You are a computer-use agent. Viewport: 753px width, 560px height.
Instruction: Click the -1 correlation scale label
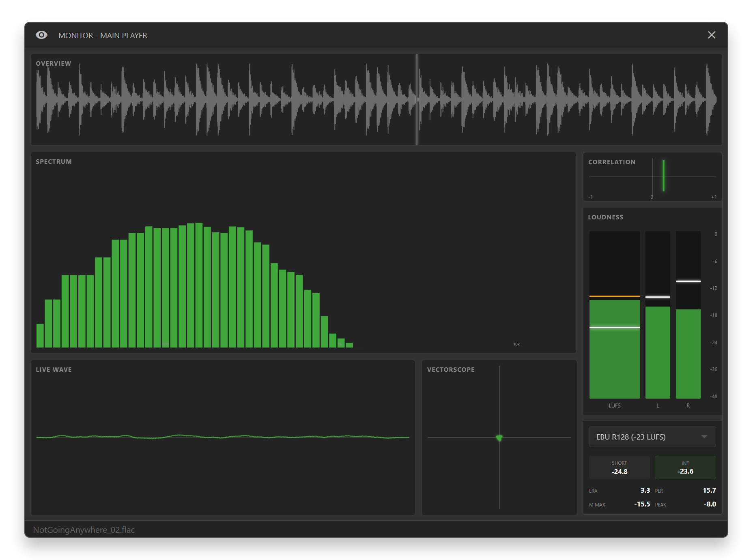(x=591, y=197)
